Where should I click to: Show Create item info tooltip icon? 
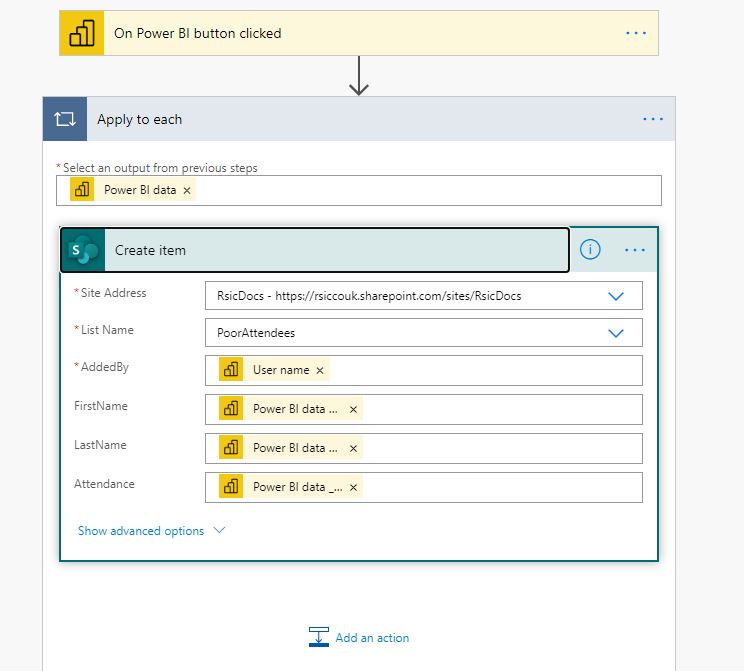tap(590, 250)
